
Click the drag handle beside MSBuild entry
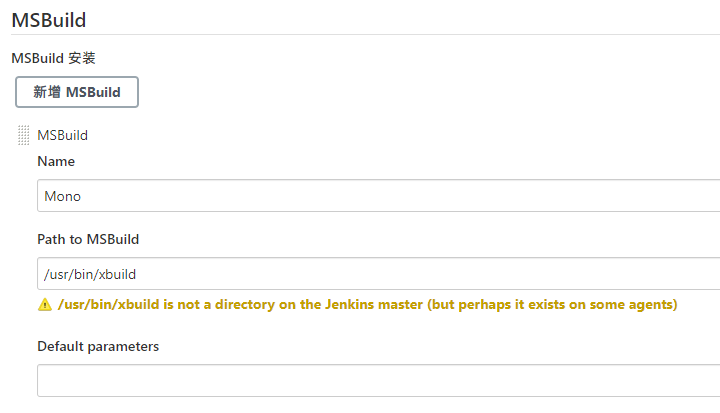coord(23,135)
